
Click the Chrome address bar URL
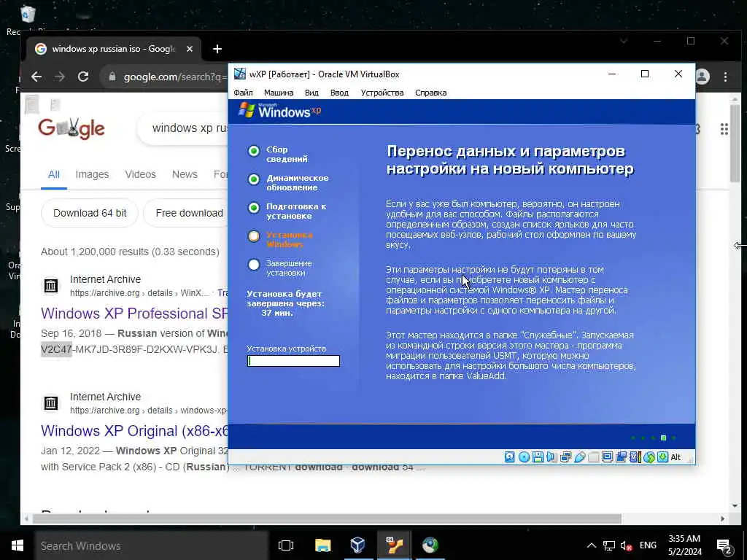click(x=175, y=77)
